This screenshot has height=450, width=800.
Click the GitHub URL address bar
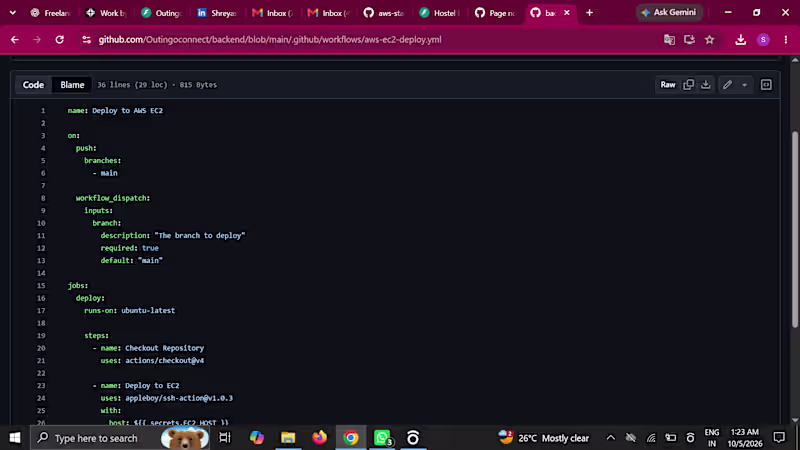(x=270, y=39)
